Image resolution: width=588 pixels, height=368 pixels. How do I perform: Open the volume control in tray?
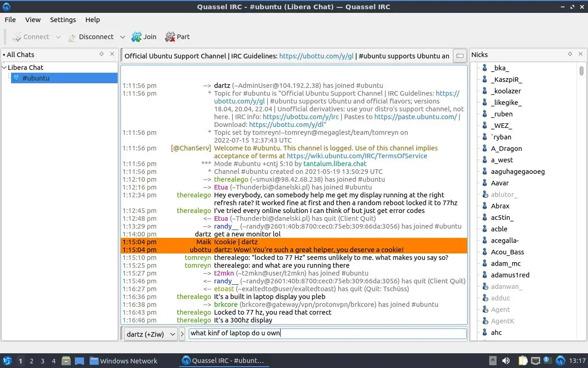pyautogui.click(x=506, y=361)
